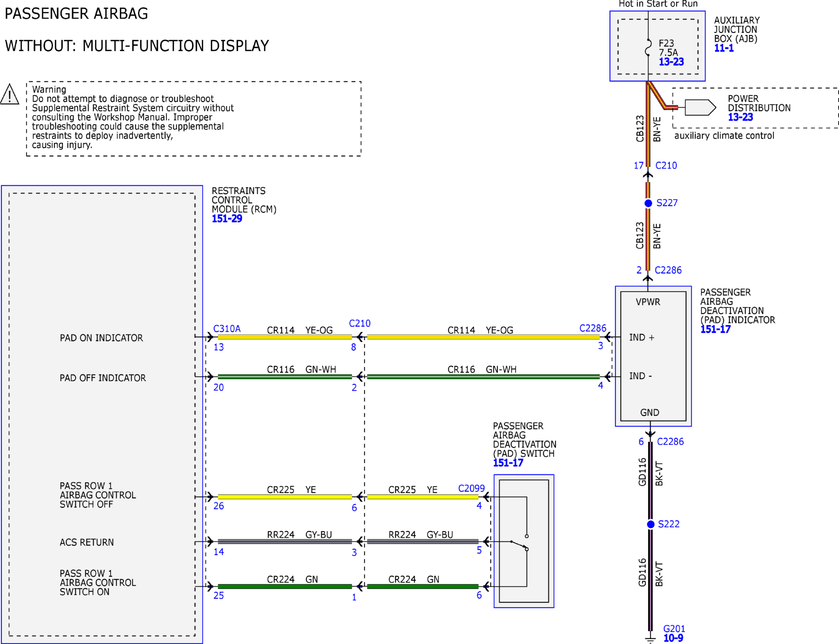The height and width of the screenshot is (644, 839).
Task: Select the green CR224 GN wire
Action: point(285,586)
